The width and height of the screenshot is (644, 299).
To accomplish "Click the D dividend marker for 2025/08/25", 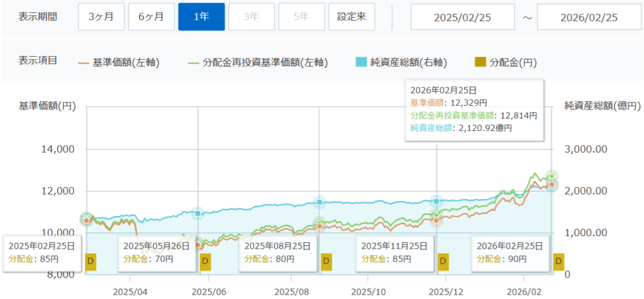I will pos(326,260).
